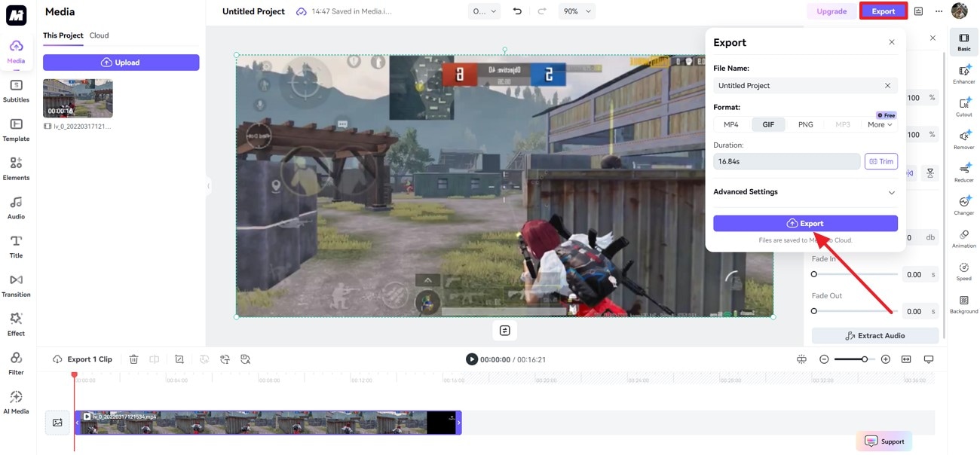Expand Advanced Settings section
This screenshot has width=980, height=455.
(x=806, y=192)
